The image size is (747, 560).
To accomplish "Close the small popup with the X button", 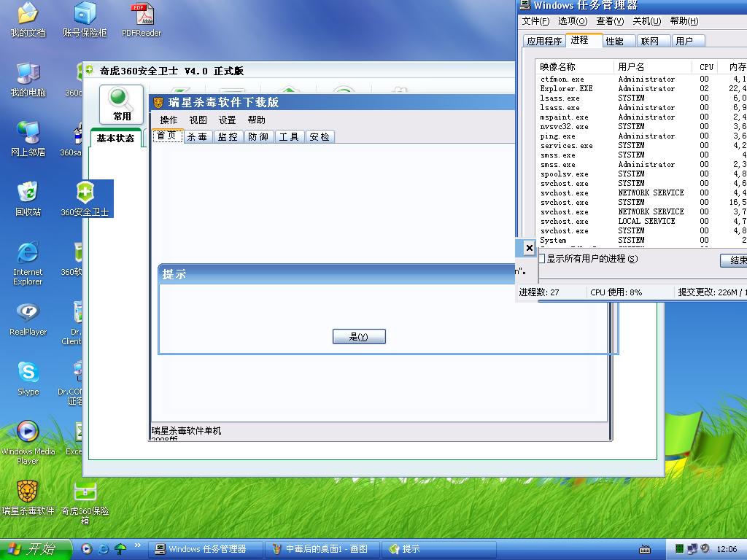I will [530, 248].
